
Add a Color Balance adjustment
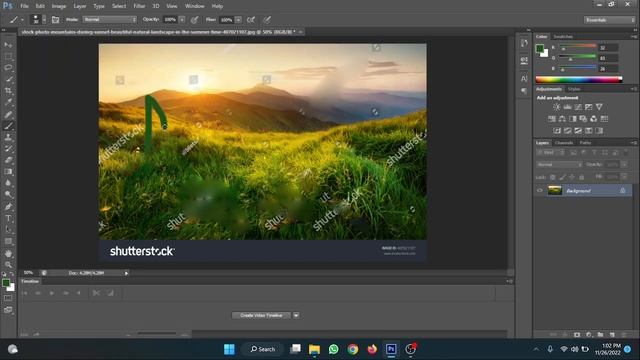(562, 119)
